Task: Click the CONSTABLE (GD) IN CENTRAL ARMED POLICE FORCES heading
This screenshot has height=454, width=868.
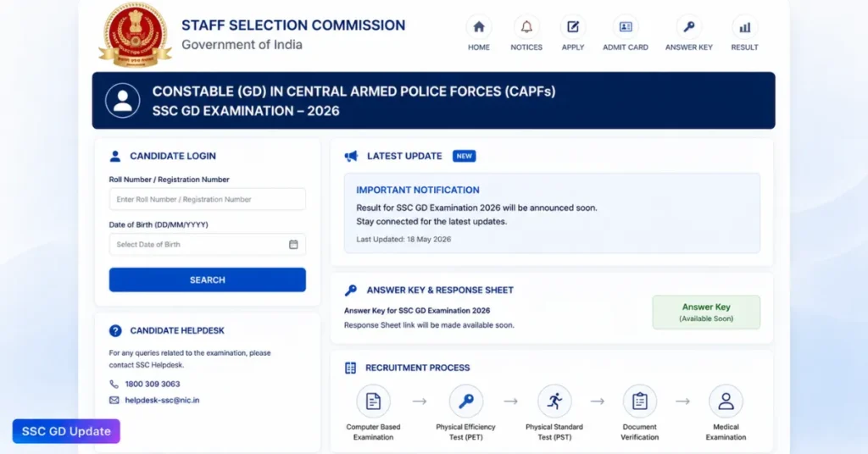Action: coord(353,91)
